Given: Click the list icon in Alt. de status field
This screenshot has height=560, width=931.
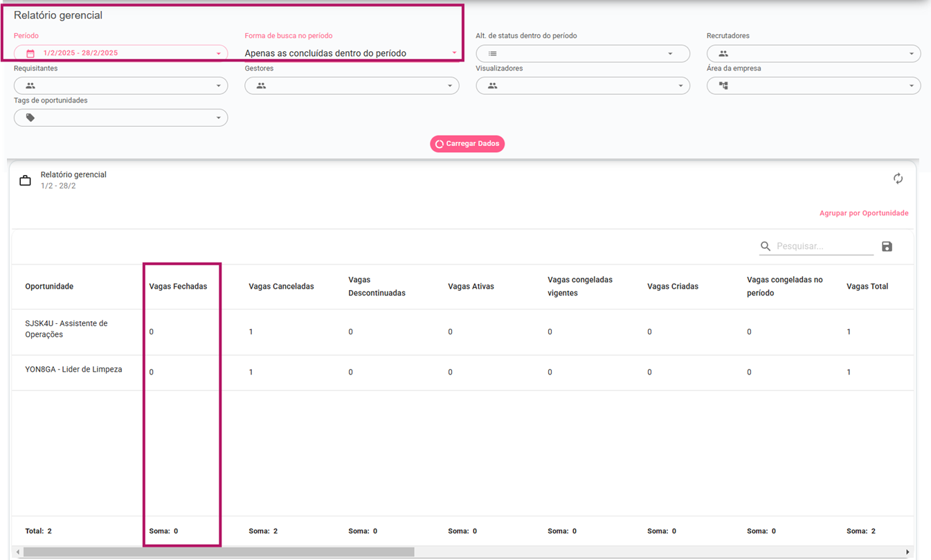Looking at the screenshot, I should point(492,53).
